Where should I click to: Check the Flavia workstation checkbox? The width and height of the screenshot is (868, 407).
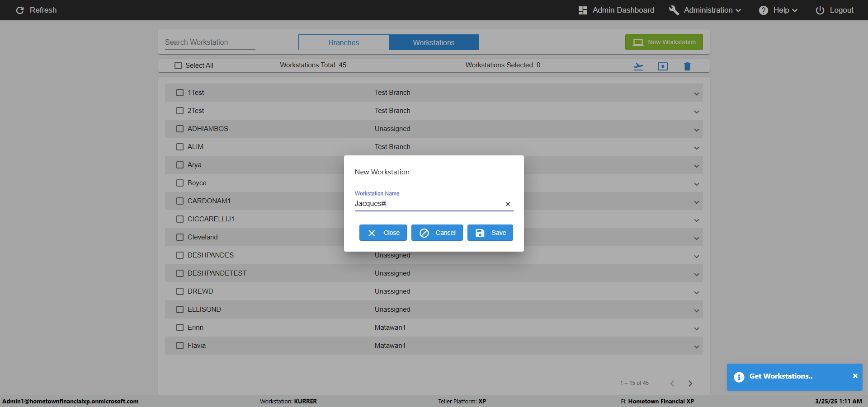[x=180, y=346]
